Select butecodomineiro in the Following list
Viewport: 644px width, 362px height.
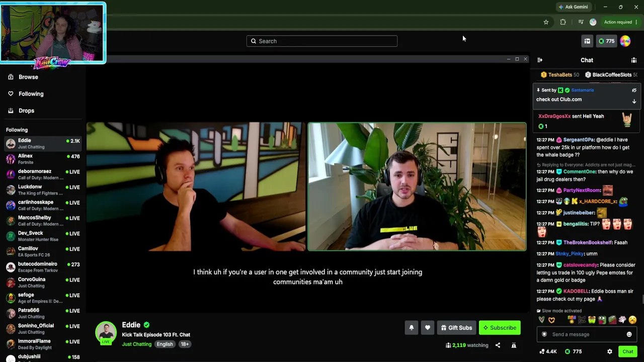(43, 267)
